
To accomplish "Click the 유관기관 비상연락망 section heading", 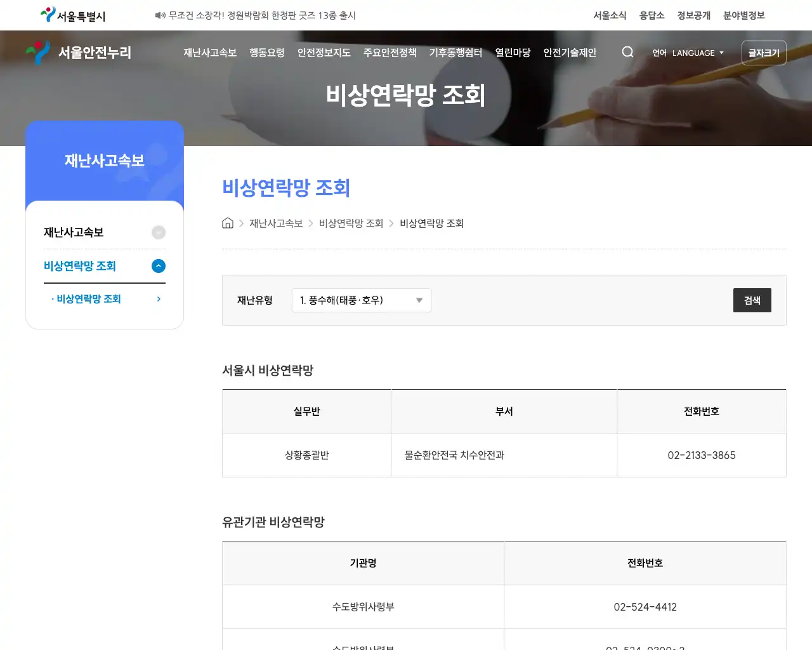I will pyautogui.click(x=273, y=522).
